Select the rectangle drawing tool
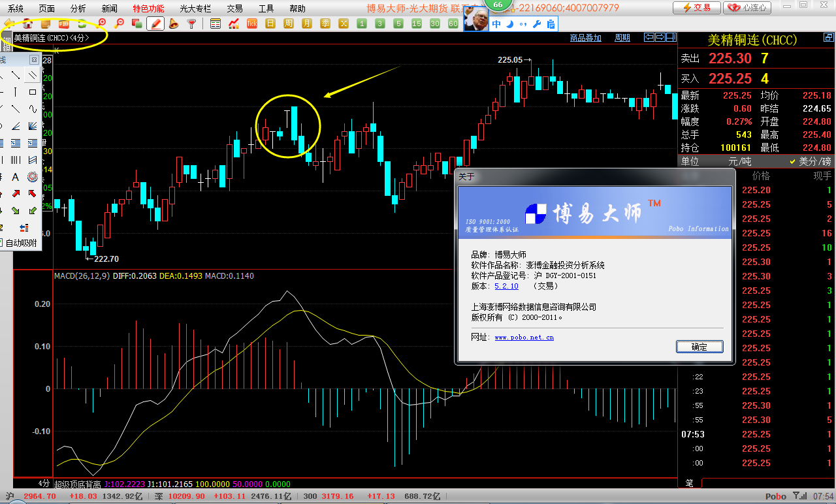The width and height of the screenshot is (836, 504). 32,92
